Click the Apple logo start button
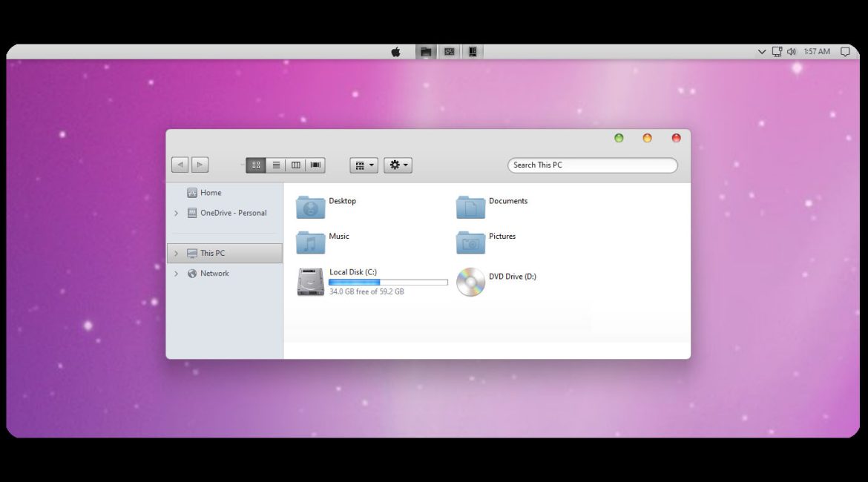The image size is (868, 482). point(396,52)
